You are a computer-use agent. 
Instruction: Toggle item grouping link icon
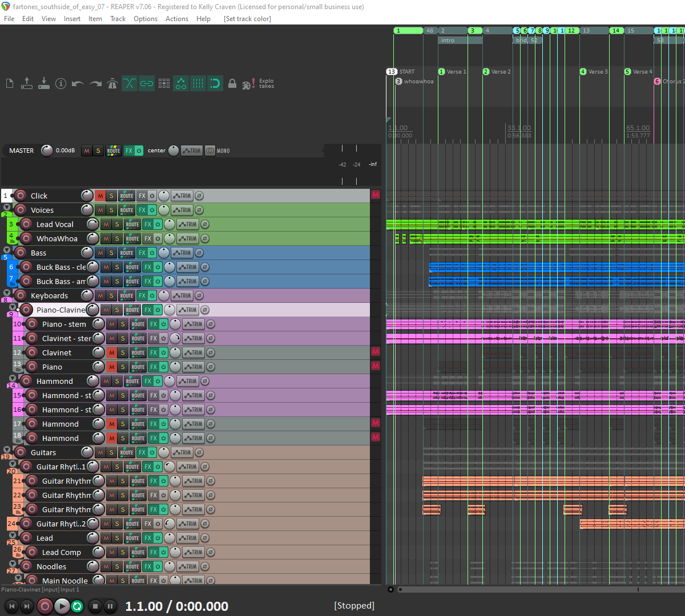147,84
